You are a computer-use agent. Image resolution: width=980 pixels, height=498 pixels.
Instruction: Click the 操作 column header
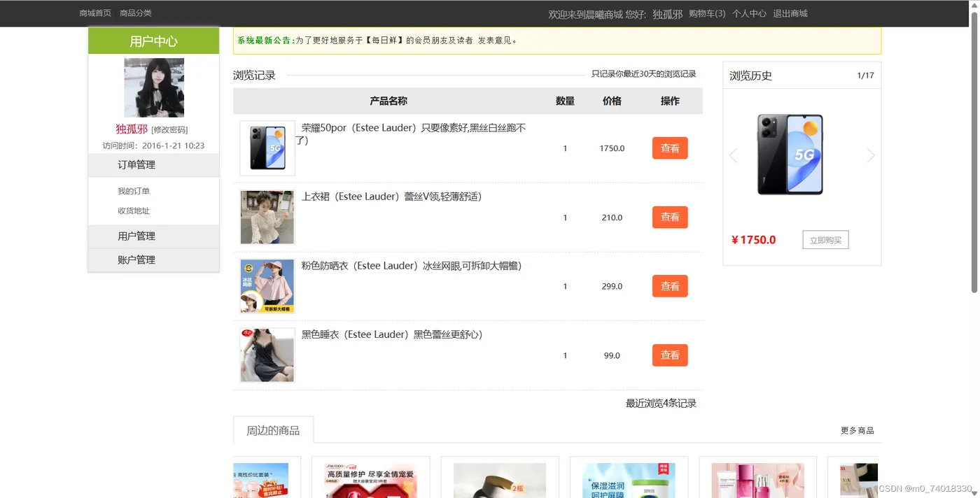click(x=670, y=101)
